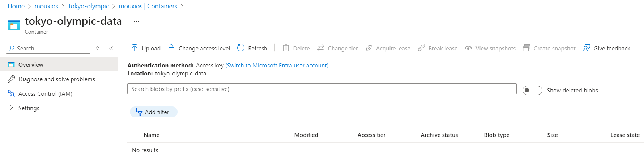The width and height of the screenshot is (644, 168).
Task: Click the Create snapshot button text
Action: (555, 48)
